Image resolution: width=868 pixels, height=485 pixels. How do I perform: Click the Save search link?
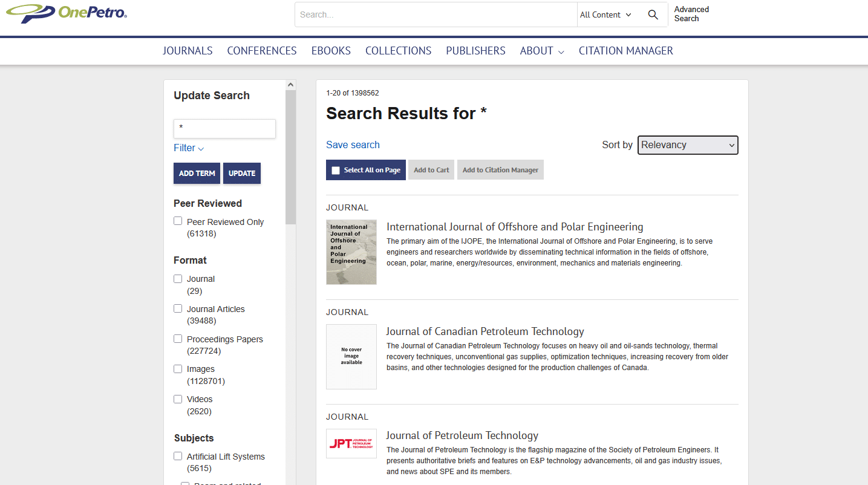(x=353, y=145)
